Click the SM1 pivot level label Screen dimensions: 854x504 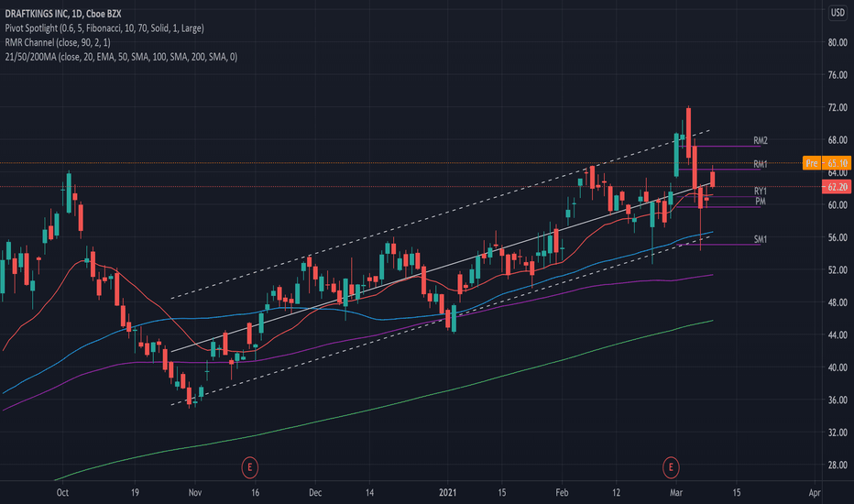point(761,239)
